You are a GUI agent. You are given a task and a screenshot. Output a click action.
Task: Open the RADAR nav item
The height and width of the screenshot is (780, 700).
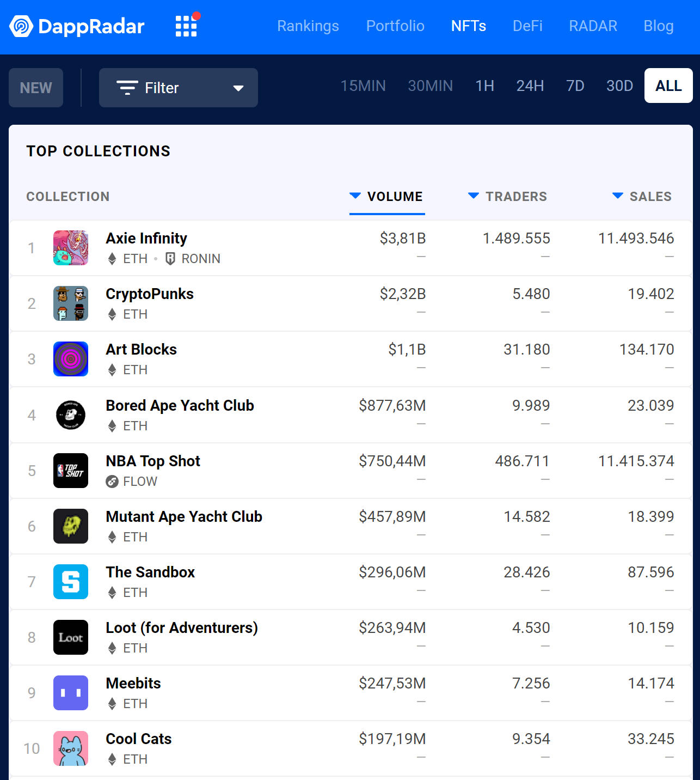593,26
